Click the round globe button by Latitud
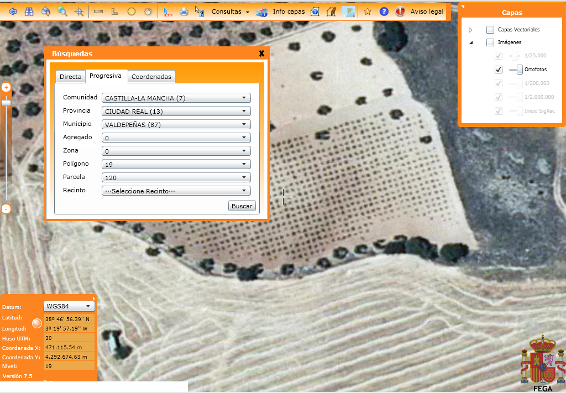This screenshot has width=566, height=393. [x=37, y=323]
